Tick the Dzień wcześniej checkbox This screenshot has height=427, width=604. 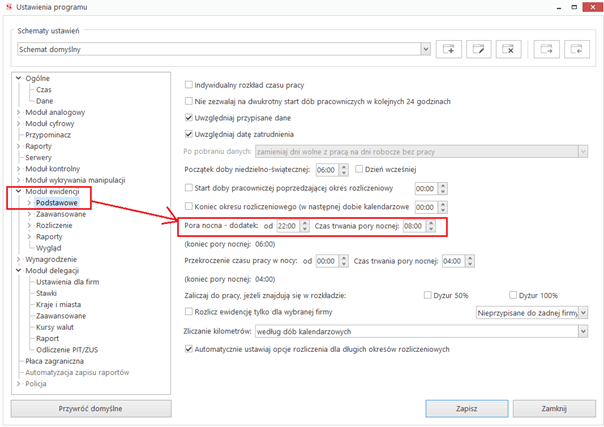point(359,170)
